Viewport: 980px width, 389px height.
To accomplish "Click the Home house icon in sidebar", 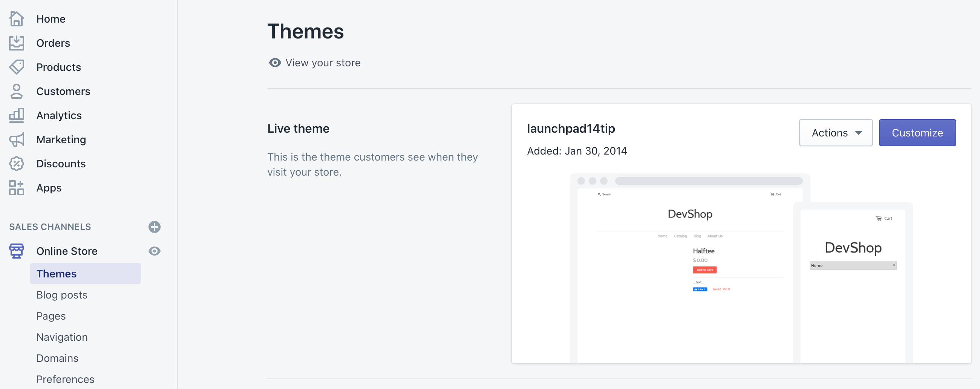I will click(16, 18).
